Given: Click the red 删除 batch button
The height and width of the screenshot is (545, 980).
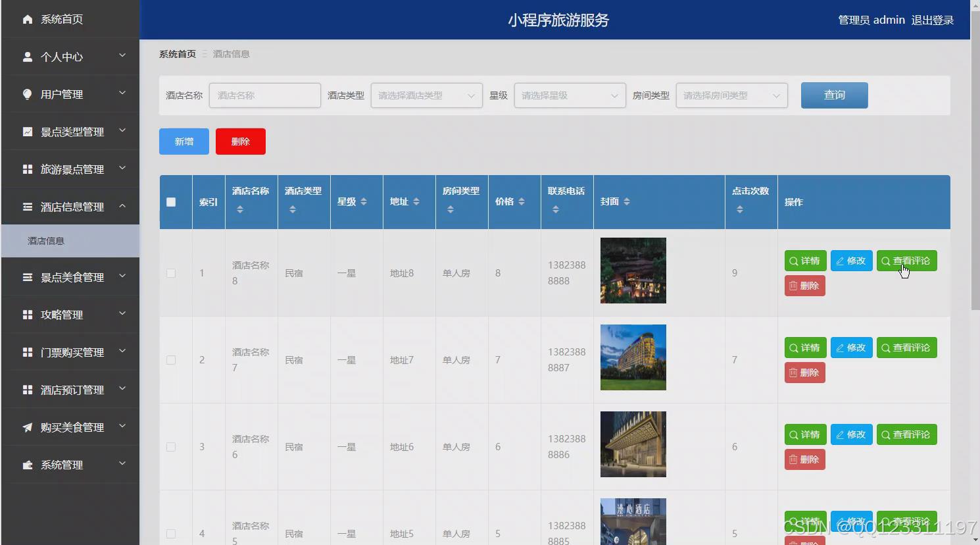Looking at the screenshot, I should point(241,142).
